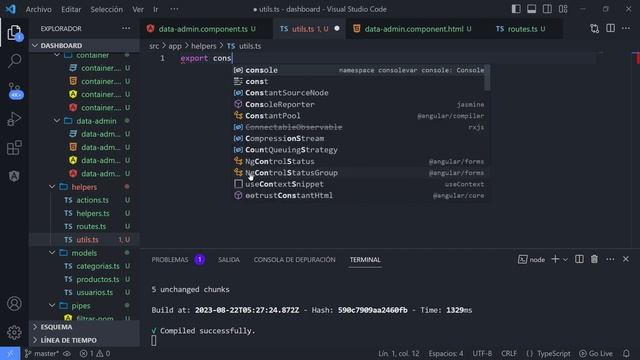Kill terminal with trash icon
Screen dimensions: 640x360
pyautogui.click(x=594, y=259)
